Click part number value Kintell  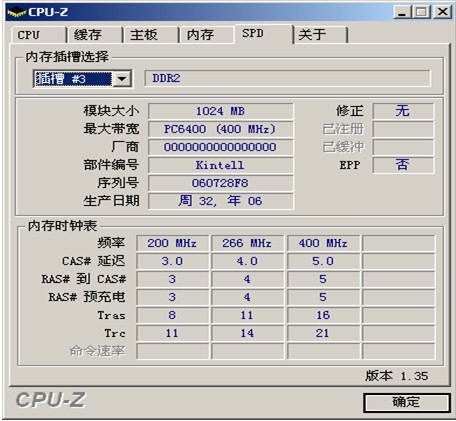(221, 165)
